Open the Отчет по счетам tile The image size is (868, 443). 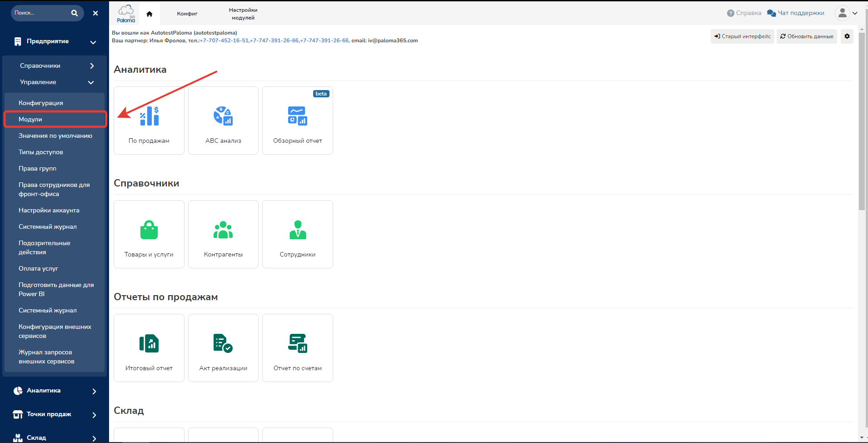click(298, 348)
